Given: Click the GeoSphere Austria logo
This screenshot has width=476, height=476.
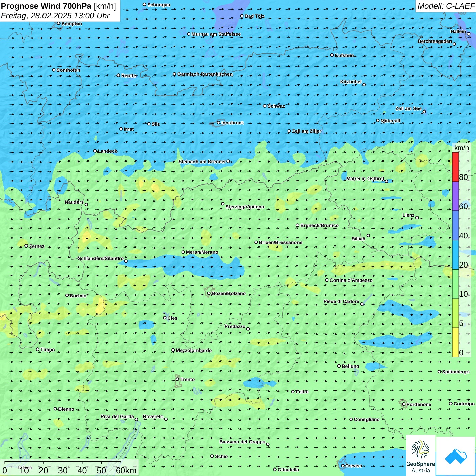Looking at the screenshot, I should point(421,455).
